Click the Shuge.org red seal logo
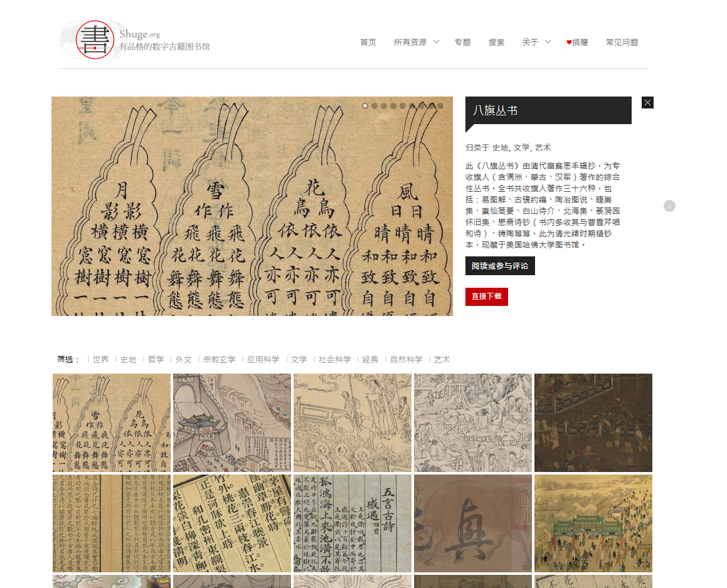Viewport: 727px width, 588px height. (x=95, y=40)
